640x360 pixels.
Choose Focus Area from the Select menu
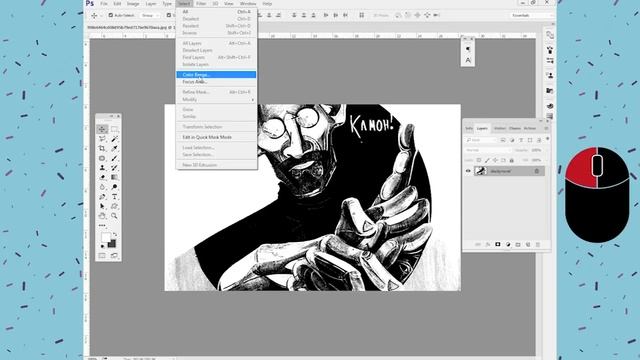pos(216,82)
